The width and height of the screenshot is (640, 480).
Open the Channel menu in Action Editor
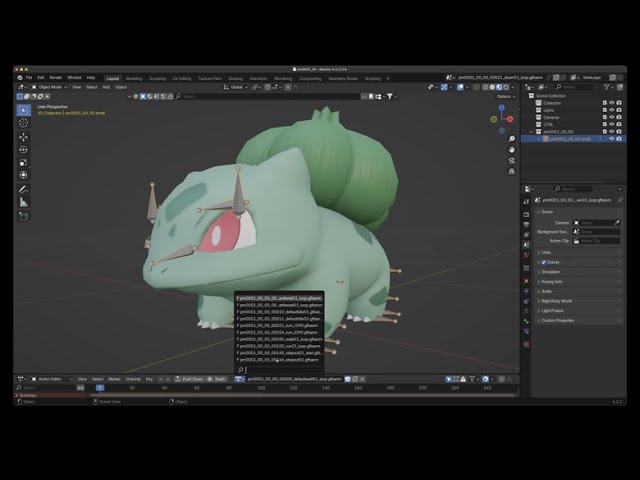(133, 379)
